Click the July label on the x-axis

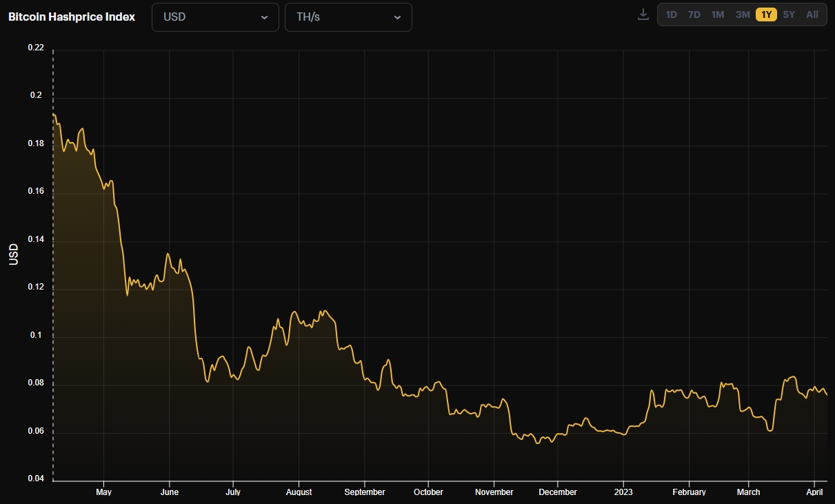[233, 492]
